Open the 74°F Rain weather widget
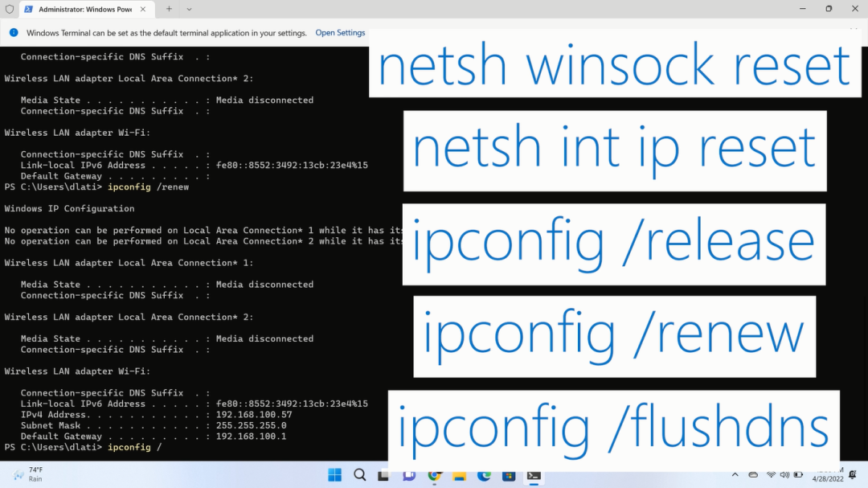 pos(28,474)
